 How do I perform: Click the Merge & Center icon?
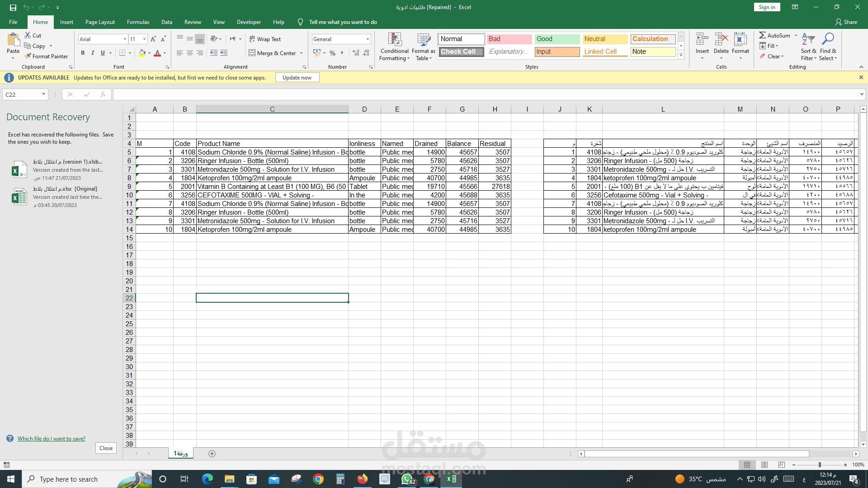pos(252,53)
